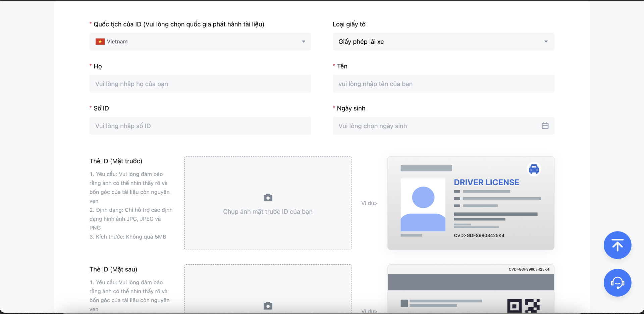Screen dimensions: 644x314
Task: Focus the Số ID number field
Action: click(x=200, y=126)
